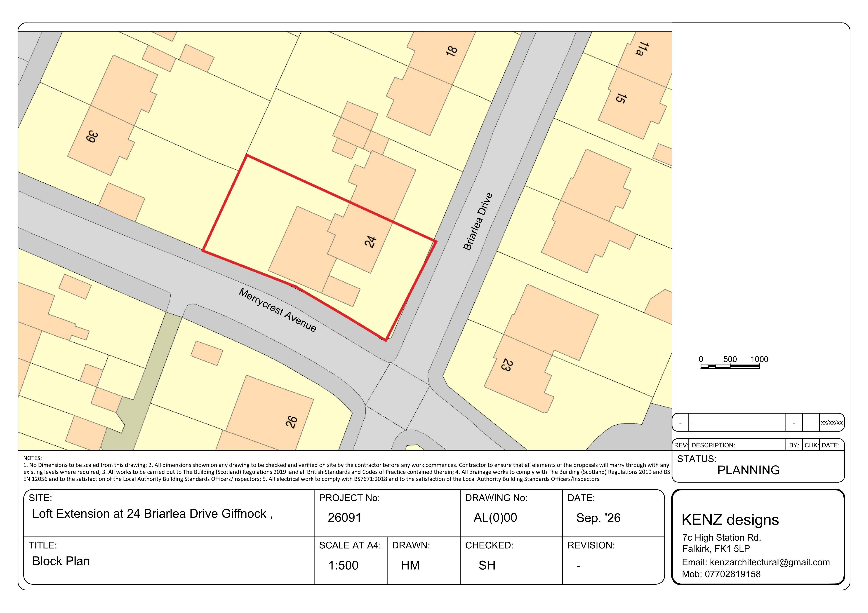Click the 7c High Station Rd. address line
This screenshot has height=613, width=868.
pos(721,537)
